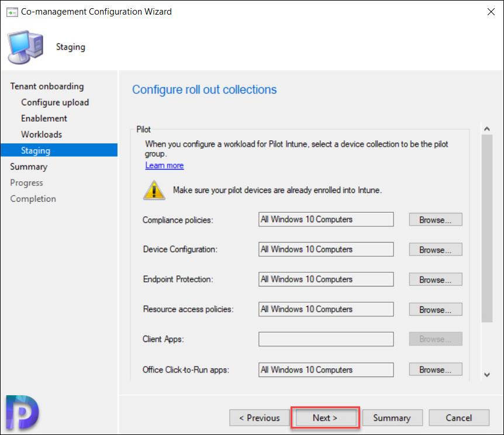Viewport: 504px width, 435px height.
Task: Click the pilot devices enrollment warning text
Action: coord(277,190)
